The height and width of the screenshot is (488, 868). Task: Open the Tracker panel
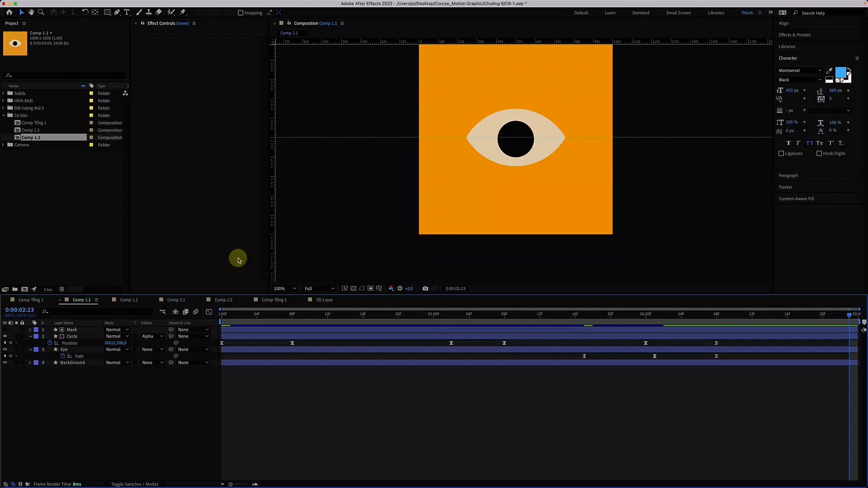point(785,187)
